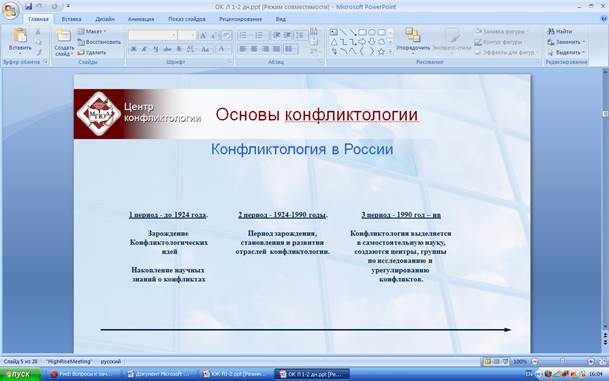Click the Найти (Find) button
Viewport: 609px width, 381px height.
[x=560, y=31]
